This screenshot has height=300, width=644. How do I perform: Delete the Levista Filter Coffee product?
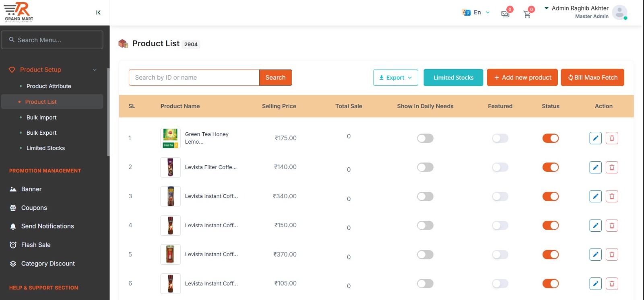(612, 167)
